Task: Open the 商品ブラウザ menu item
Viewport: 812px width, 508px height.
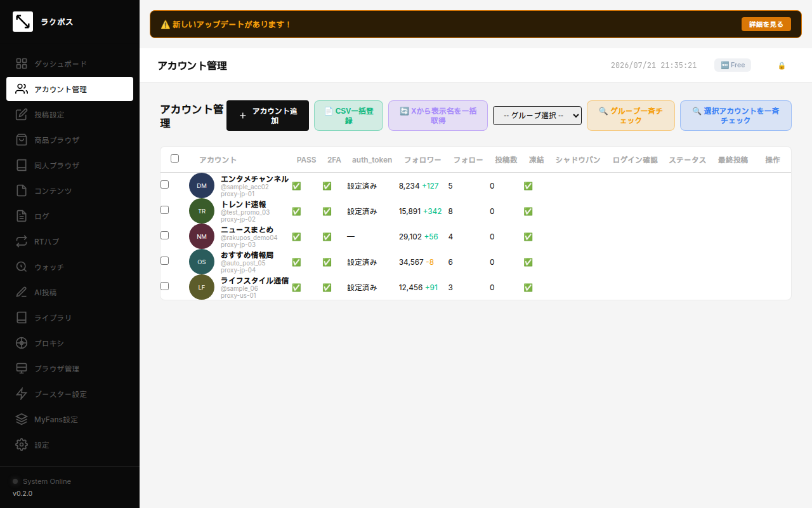Action: tap(70, 140)
